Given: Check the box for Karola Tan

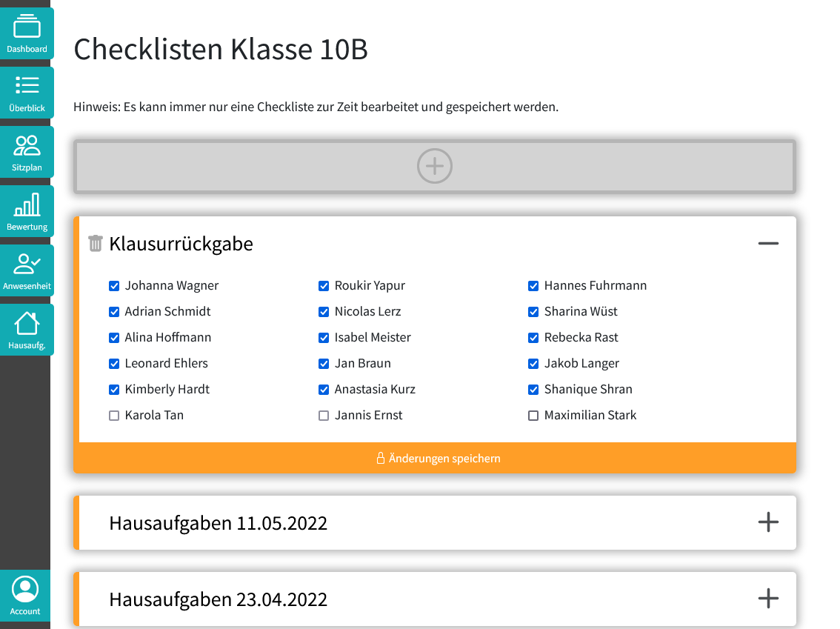Looking at the screenshot, I should (x=114, y=415).
